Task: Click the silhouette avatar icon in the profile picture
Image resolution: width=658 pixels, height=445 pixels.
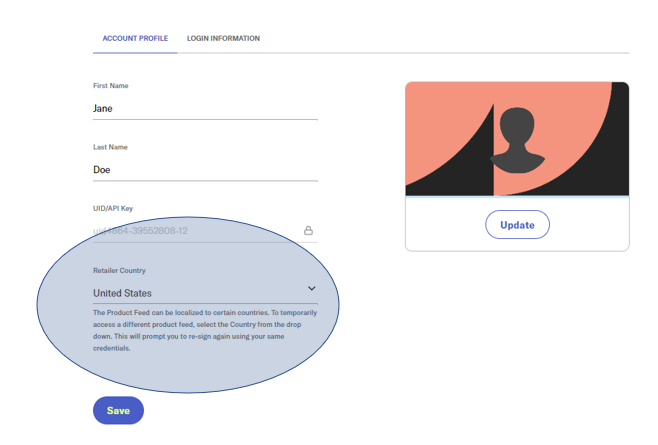Action: coord(517,139)
